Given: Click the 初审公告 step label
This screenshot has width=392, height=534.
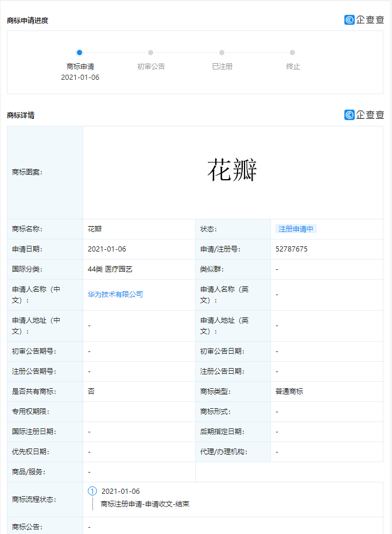Looking at the screenshot, I should (x=151, y=67).
